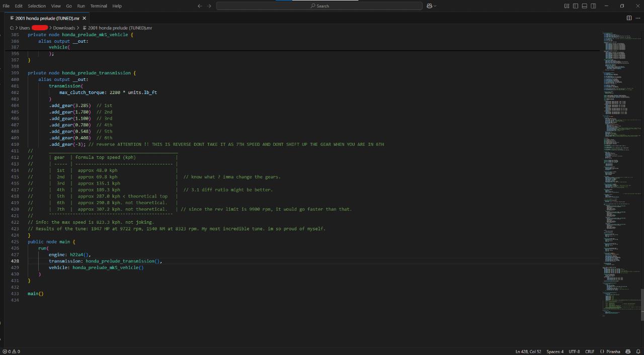Click the .add_gear(0.408) 6th gear line
The width and height of the screenshot is (644, 355).
tap(80, 138)
